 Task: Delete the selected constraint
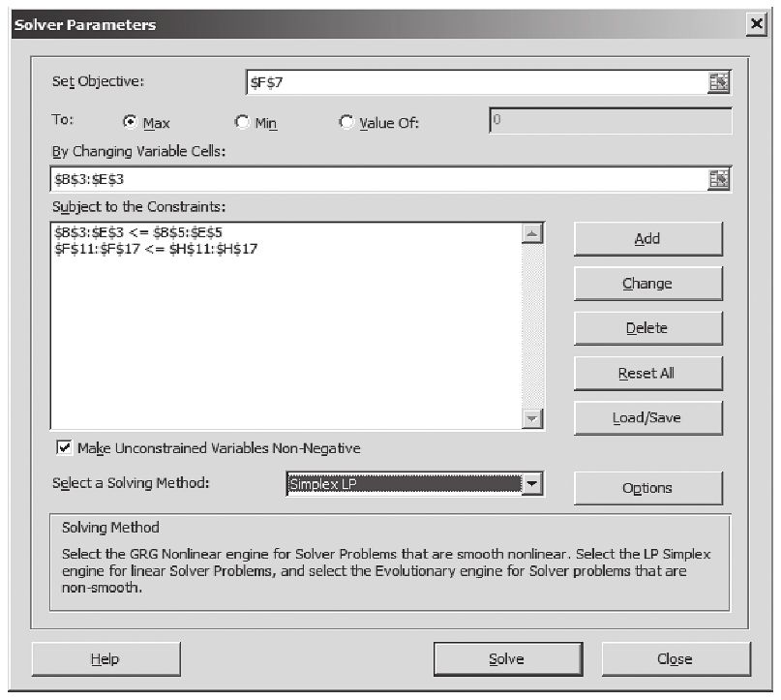click(647, 328)
